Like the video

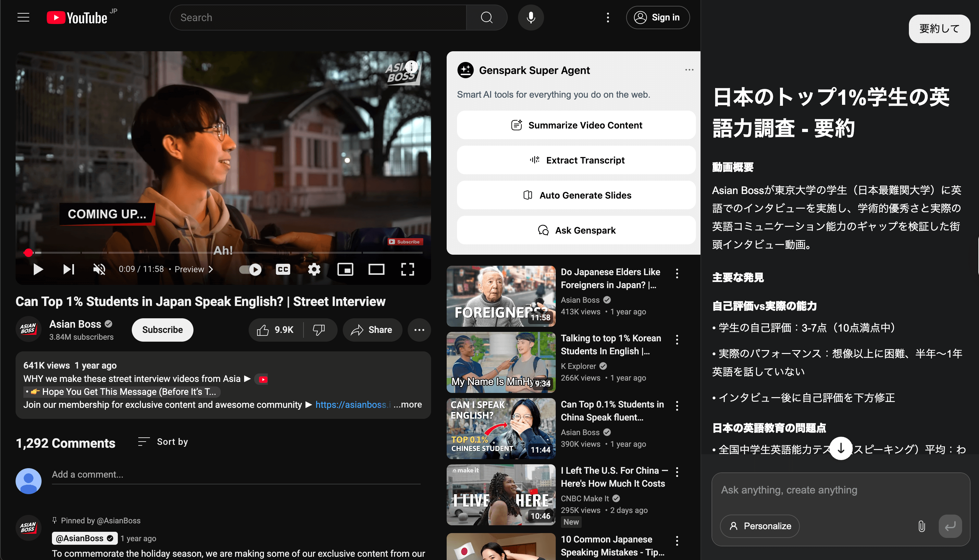[x=276, y=330]
